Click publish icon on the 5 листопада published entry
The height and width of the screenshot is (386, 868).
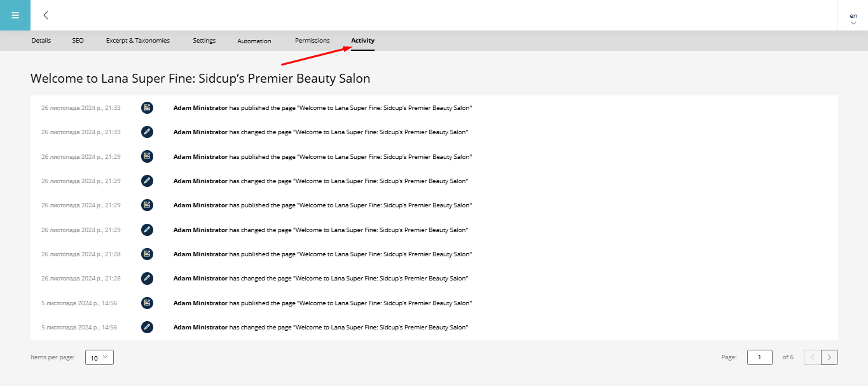147,303
